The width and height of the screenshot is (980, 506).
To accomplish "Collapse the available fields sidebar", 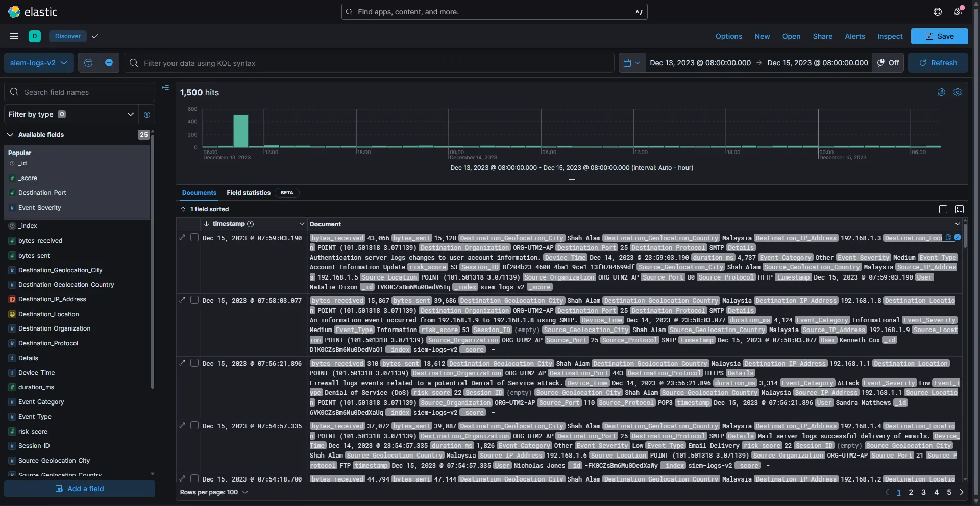I will click(x=165, y=88).
